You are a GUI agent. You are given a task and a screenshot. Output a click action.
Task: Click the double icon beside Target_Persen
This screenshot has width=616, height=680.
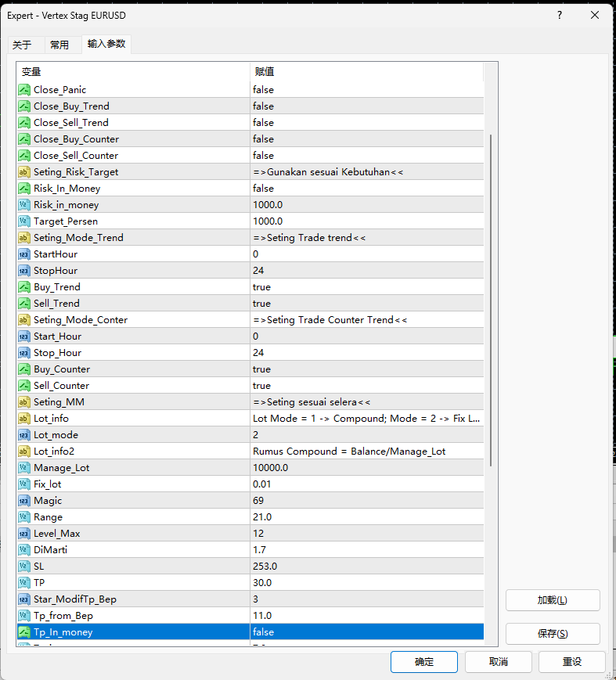(24, 221)
